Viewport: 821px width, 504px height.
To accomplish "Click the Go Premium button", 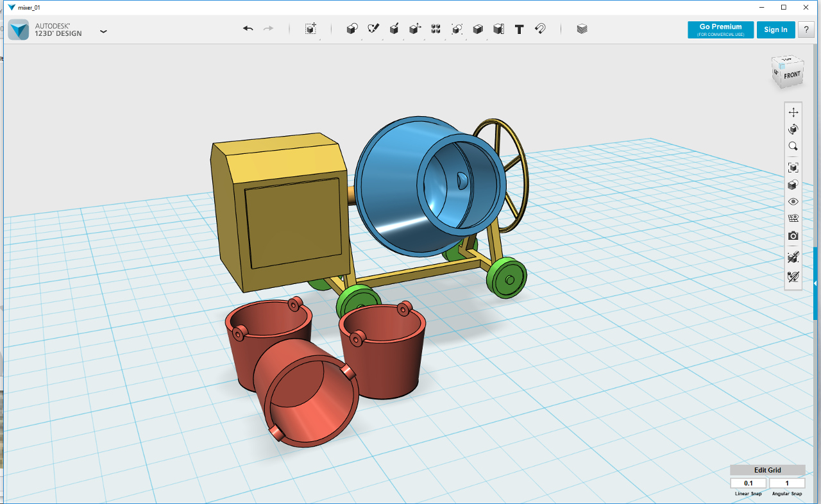I will click(x=720, y=29).
